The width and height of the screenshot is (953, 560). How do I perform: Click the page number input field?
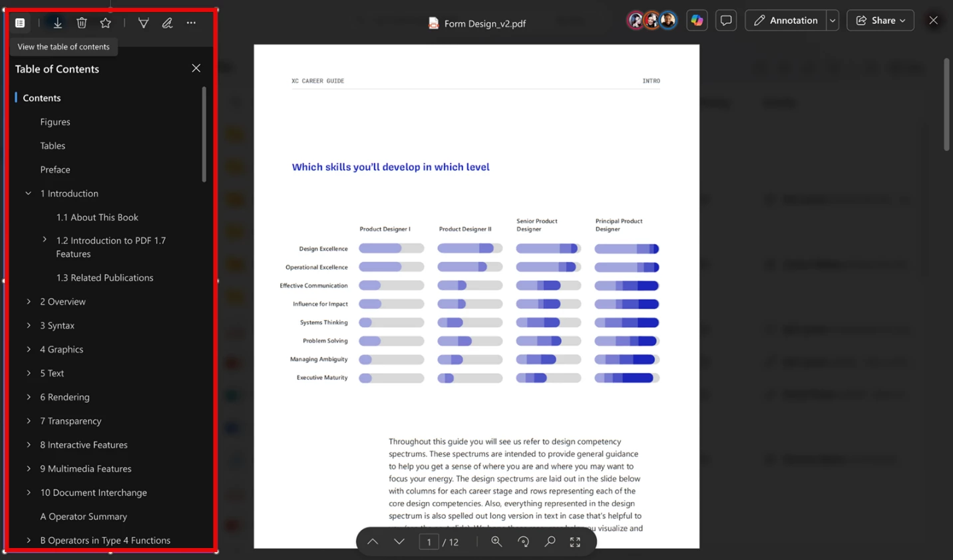coord(429,542)
